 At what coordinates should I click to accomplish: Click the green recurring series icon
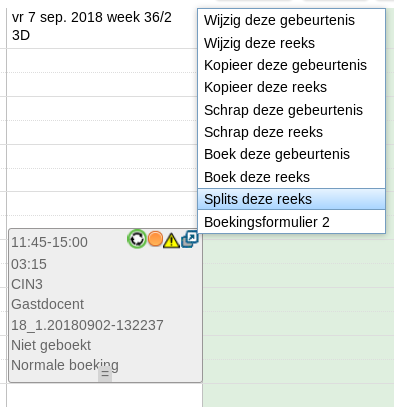137,239
